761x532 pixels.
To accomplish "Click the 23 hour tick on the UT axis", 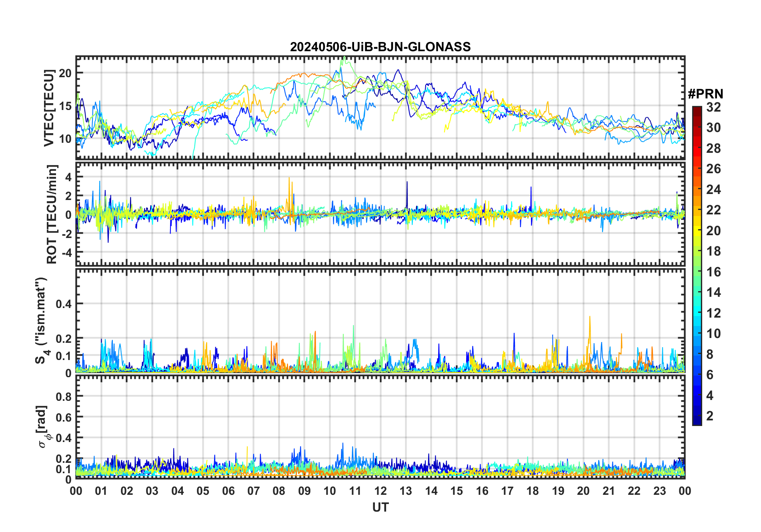I will point(659,491).
